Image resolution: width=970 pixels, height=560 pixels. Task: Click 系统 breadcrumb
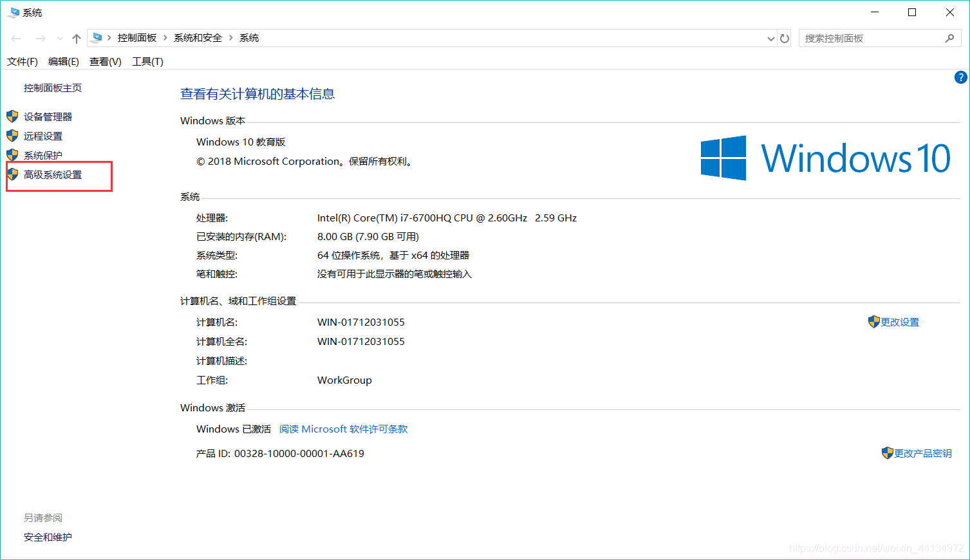(249, 38)
